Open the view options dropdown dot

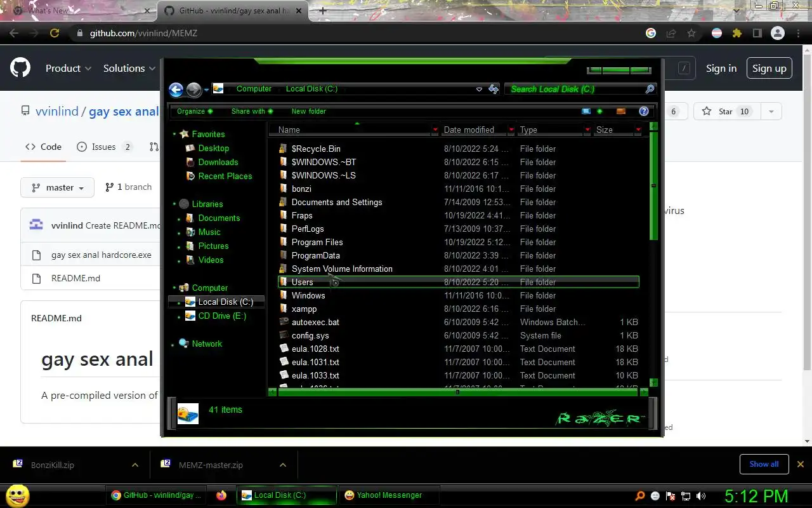click(x=599, y=111)
